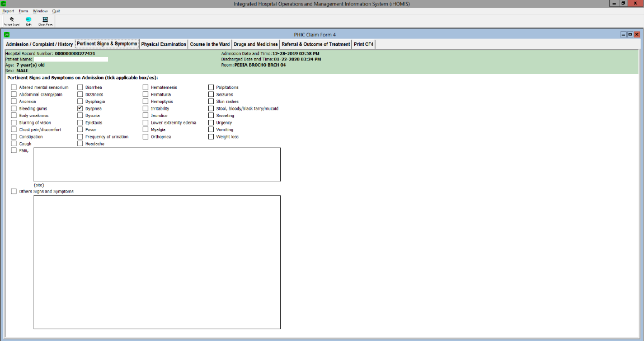Screen dimensions: 644x341
Task: Switch to the Physical Examination tab
Action: [163, 44]
